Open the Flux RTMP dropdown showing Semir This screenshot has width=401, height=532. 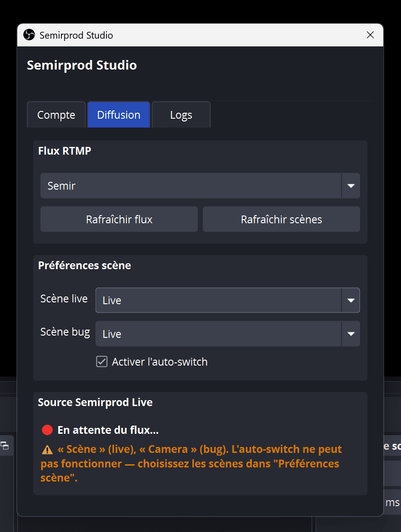click(200, 186)
